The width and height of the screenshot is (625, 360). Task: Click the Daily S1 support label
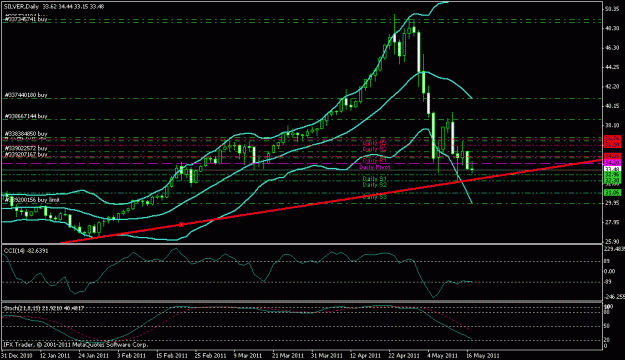375,179
